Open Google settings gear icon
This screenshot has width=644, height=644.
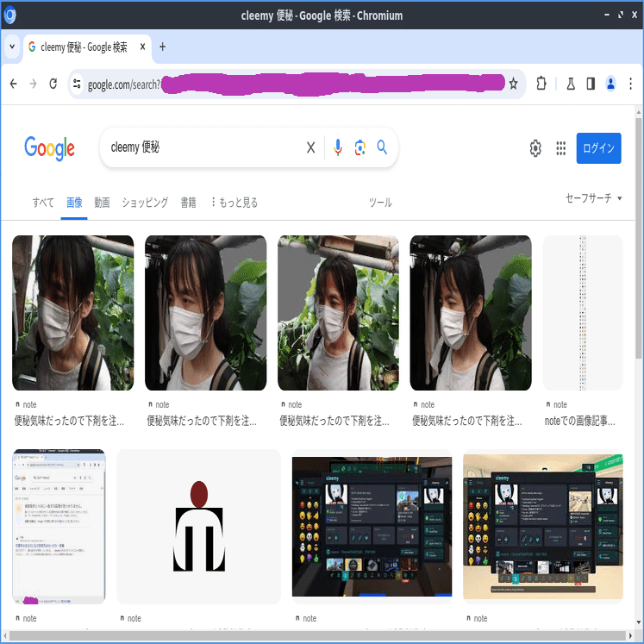(535, 148)
